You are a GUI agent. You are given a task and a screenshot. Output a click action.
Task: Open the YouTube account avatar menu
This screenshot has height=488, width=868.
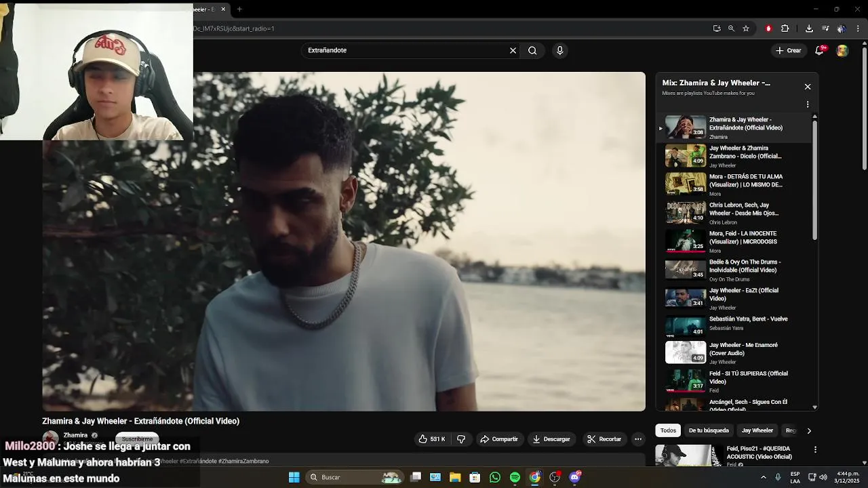842,50
